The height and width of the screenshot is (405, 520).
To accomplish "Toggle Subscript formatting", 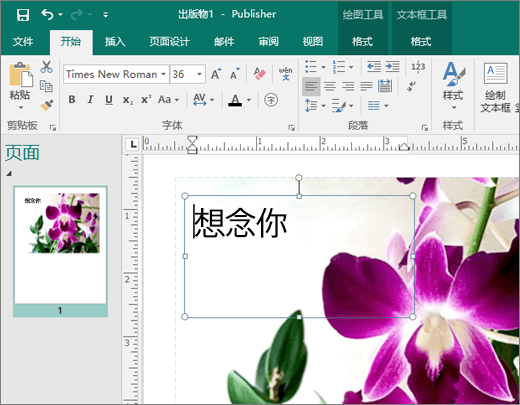I will (x=128, y=100).
